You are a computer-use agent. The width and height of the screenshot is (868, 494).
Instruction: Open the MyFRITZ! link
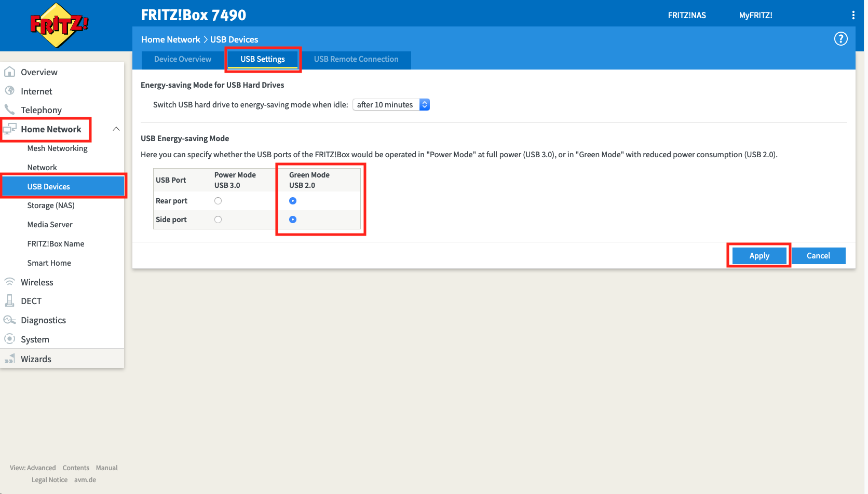point(755,15)
